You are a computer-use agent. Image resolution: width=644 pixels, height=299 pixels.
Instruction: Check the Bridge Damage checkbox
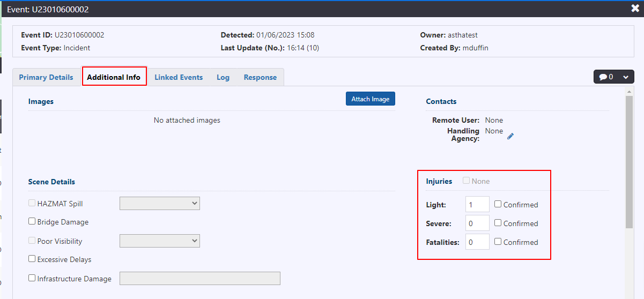pos(32,221)
